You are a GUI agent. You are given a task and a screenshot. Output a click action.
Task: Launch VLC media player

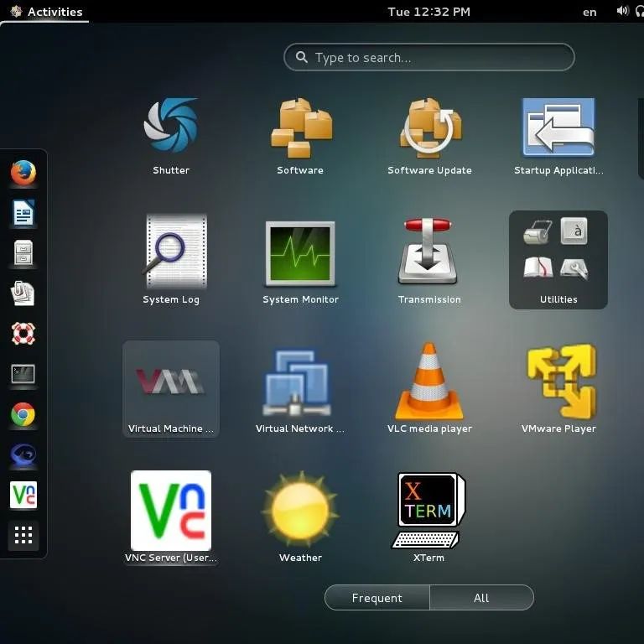click(429, 388)
